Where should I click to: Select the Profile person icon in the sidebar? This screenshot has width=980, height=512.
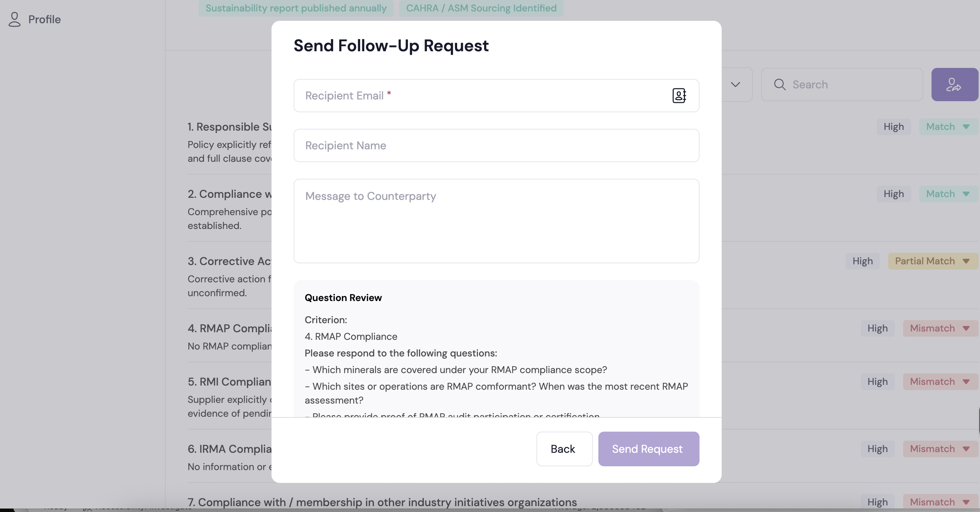pos(15,19)
